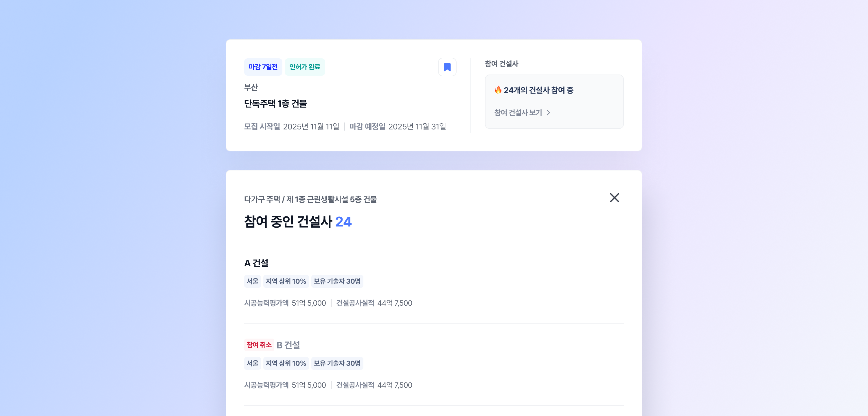Toggle the bookmark icon on the project card

tap(447, 67)
